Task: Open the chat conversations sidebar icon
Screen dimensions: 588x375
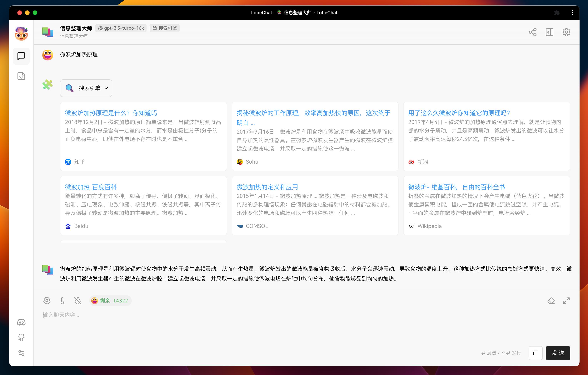Action: [21, 56]
